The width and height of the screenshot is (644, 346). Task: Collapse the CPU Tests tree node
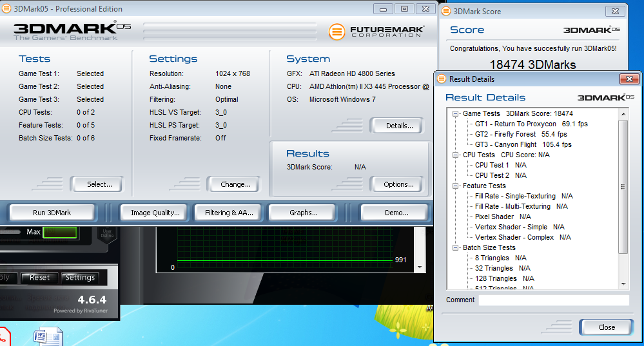tap(455, 155)
